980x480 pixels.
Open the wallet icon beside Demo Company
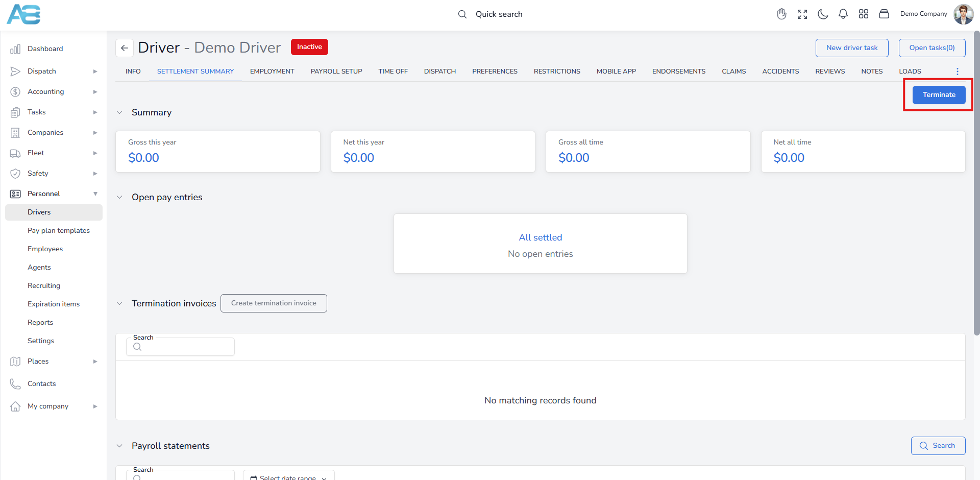point(884,14)
